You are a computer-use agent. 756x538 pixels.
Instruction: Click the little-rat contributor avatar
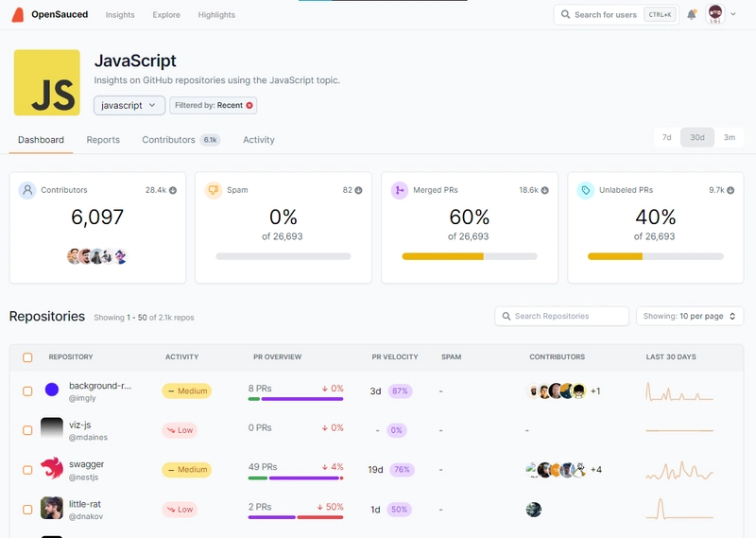[x=534, y=509]
